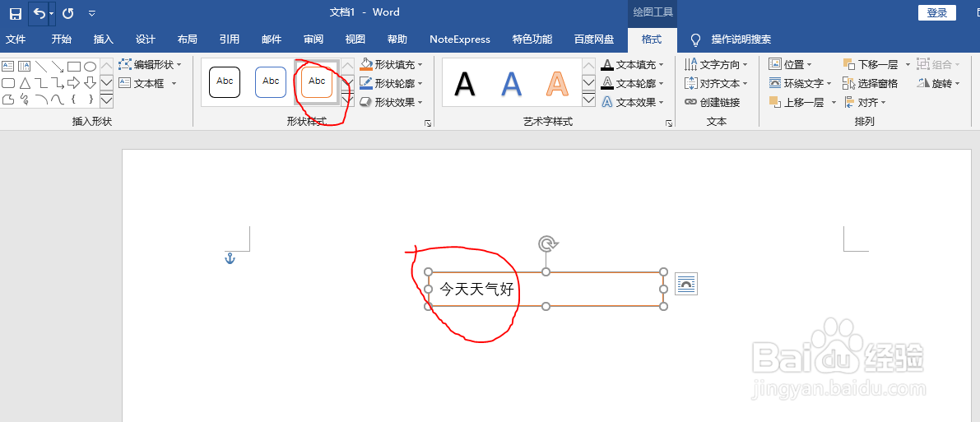Switch to the 设计 tab

tap(145, 39)
